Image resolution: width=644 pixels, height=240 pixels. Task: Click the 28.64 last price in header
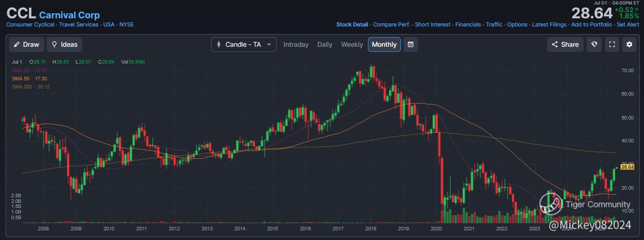point(591,14)
